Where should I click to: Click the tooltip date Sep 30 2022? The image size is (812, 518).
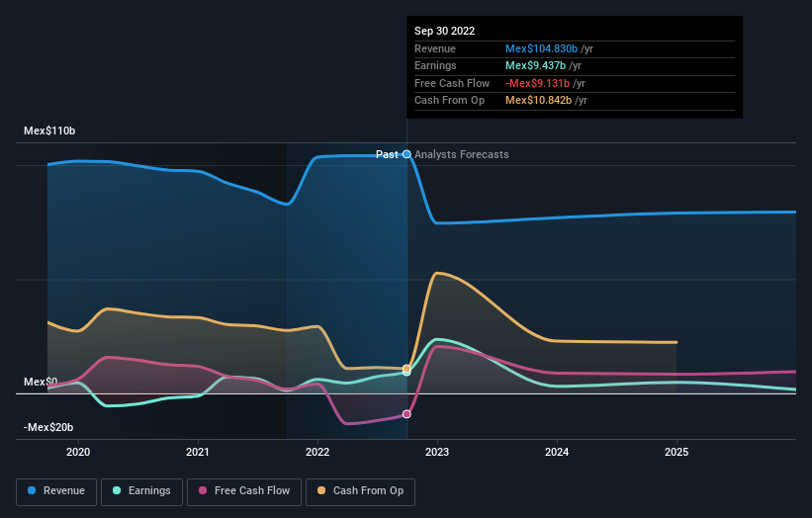pos(444,31)
